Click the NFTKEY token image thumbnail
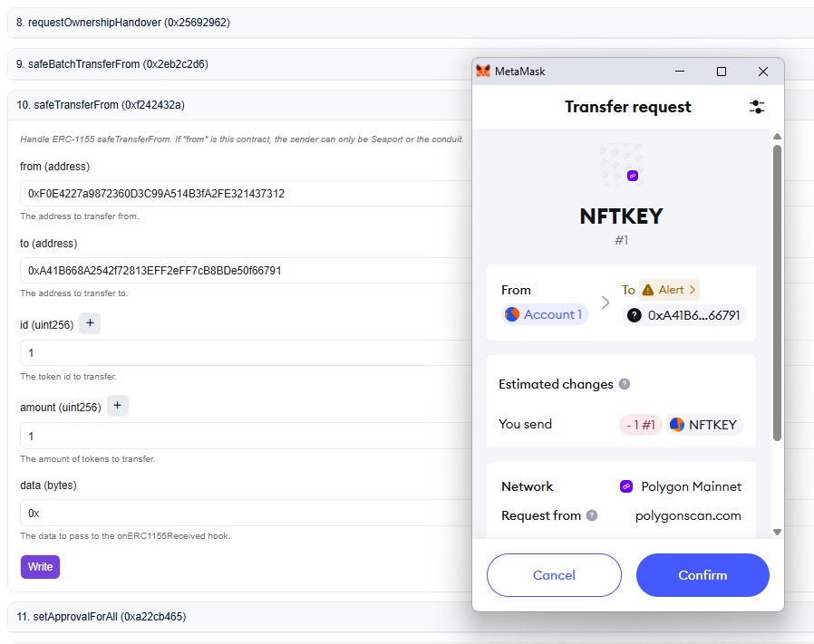This screenshot has height=644, width=814. pyautogui.click(x=621, y=164)
